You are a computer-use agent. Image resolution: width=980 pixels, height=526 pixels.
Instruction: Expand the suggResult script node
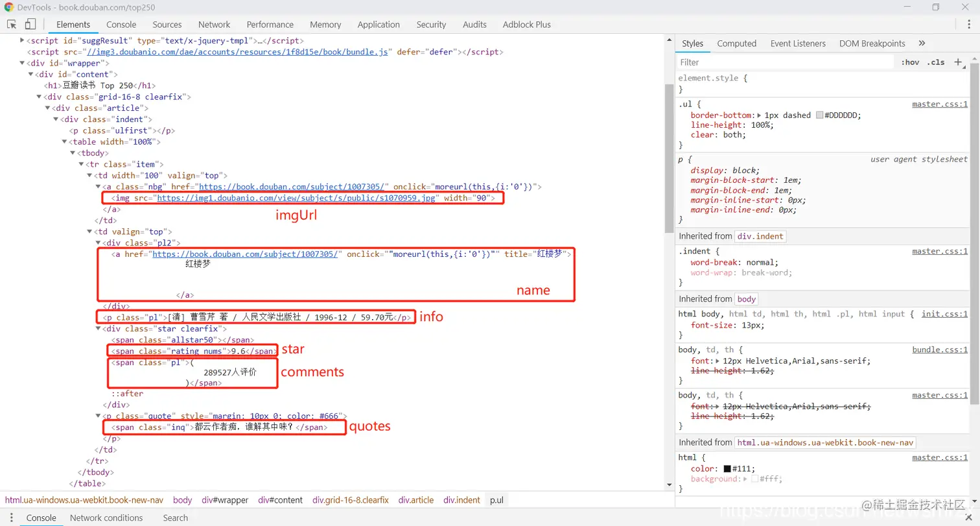tap(23, 41)
